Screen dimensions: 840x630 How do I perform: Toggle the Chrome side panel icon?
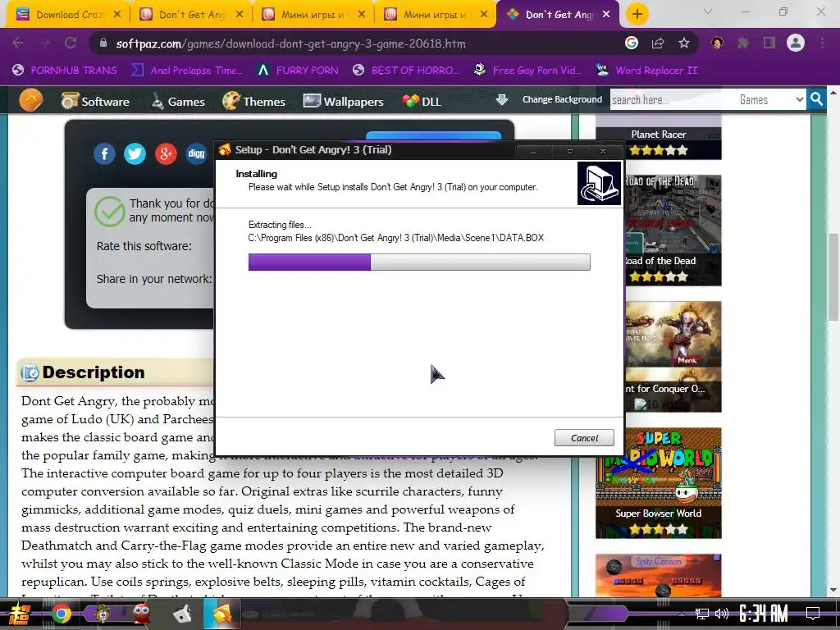[769, 43]
